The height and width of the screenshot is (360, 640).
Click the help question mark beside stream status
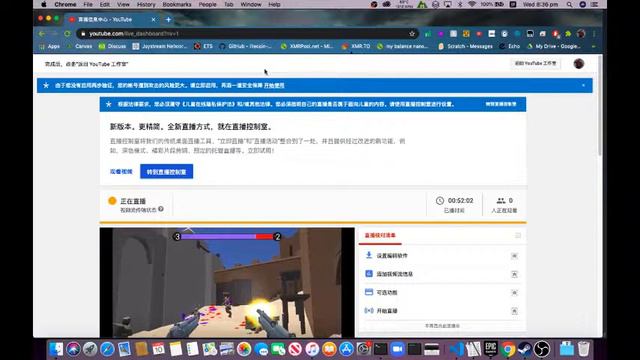tap(161, 209)
